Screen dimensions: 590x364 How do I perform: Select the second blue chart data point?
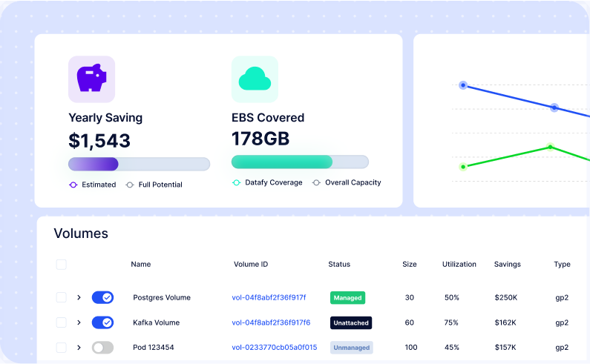coord(554,107)
